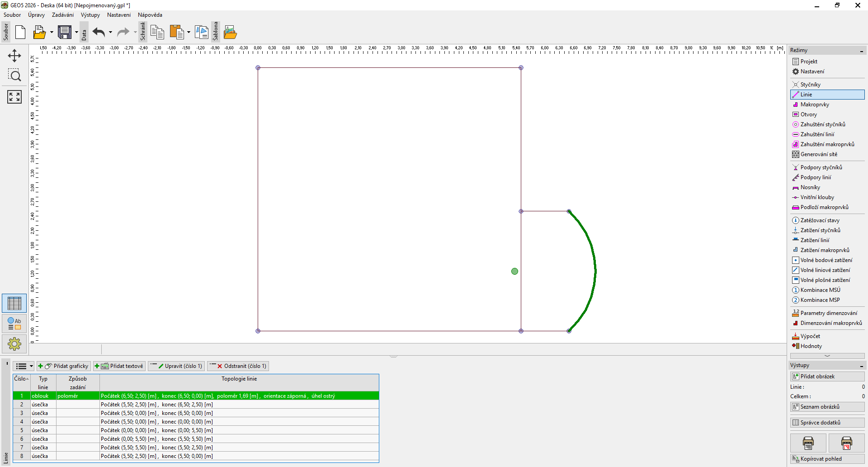Collapse the Režimy panel

pyautogui.click(x=862, y=51)
